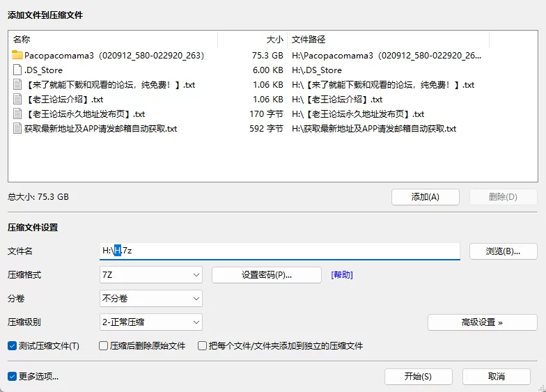This screenshot has height=392, width=546.
Task: Open the [帮助] link
Action: coord(342,275)
